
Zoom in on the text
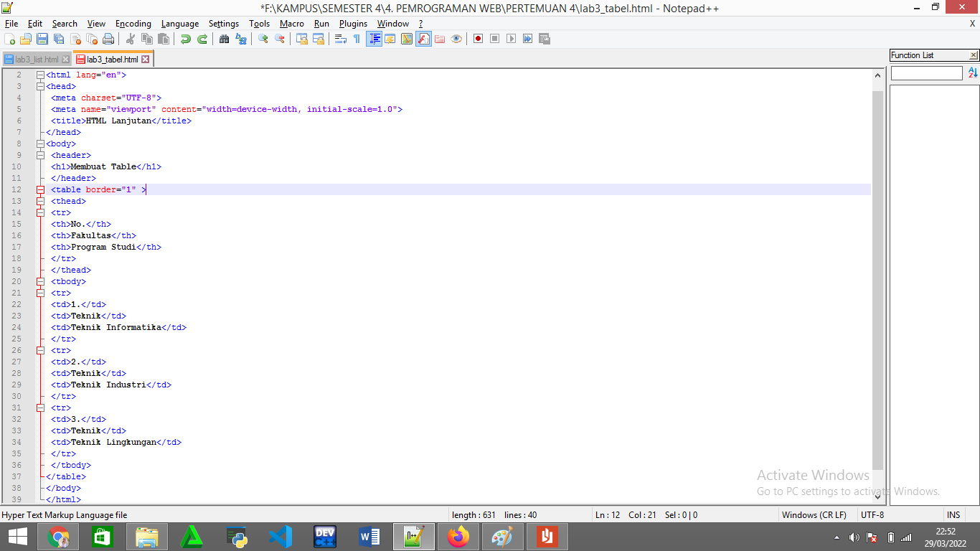pos(261,39)
